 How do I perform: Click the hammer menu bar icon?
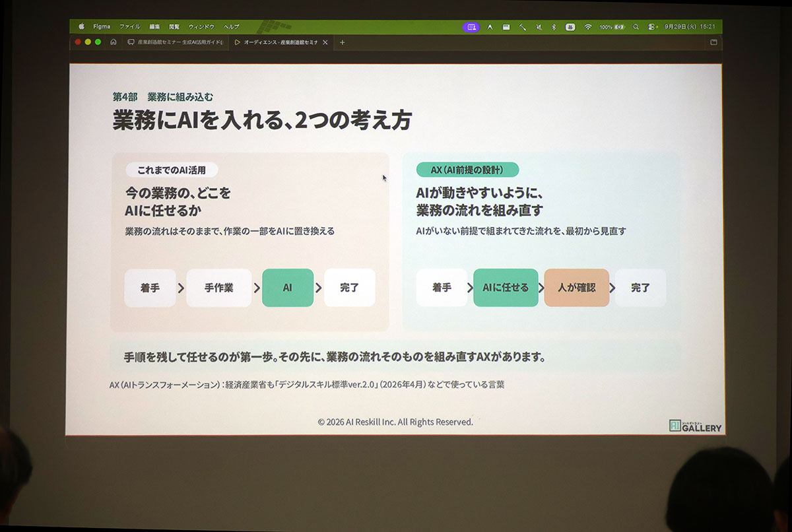click(x=523, y=27)
